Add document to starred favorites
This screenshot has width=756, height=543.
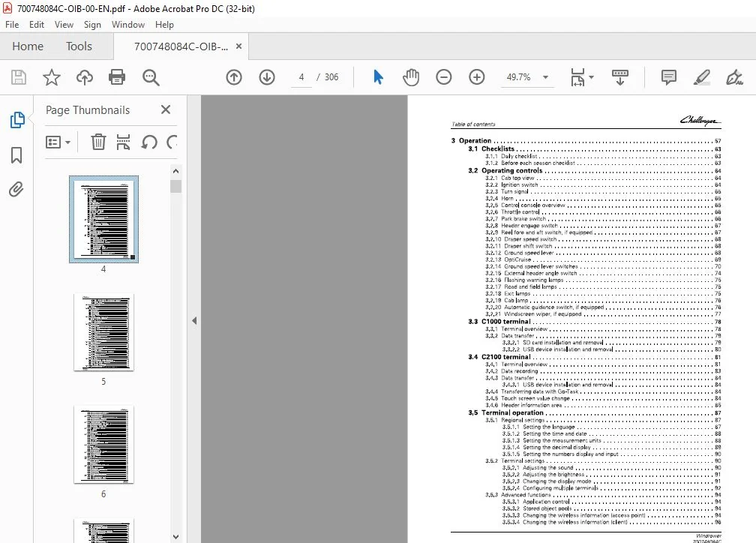[x=52, y=77]
